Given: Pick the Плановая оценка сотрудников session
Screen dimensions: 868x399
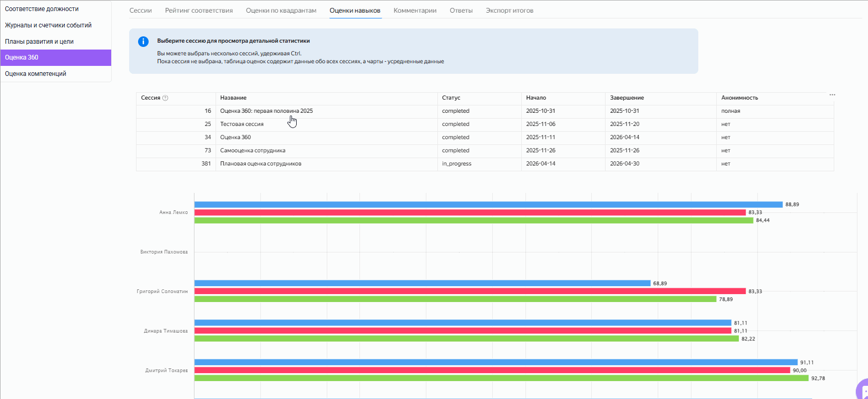Looking at the screenshot, I should coord(260,164).
